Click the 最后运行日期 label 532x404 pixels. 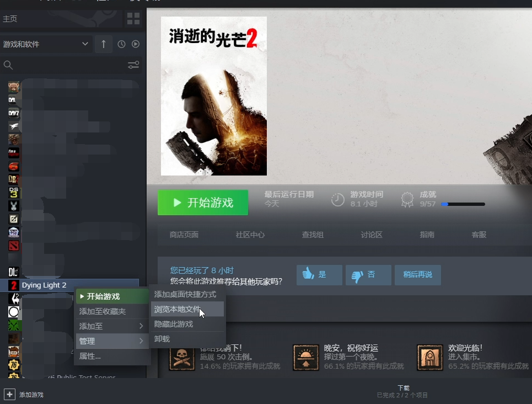point(289,194)
